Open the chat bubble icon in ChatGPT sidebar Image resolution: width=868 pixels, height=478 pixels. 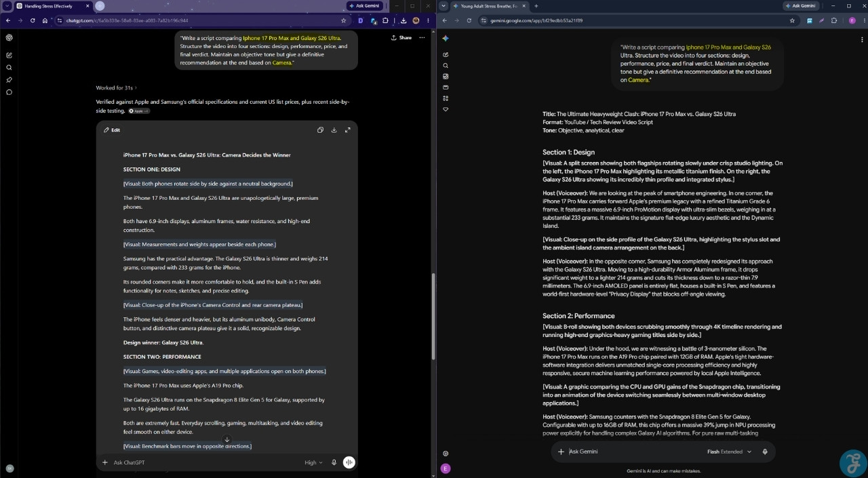point(9,92)
